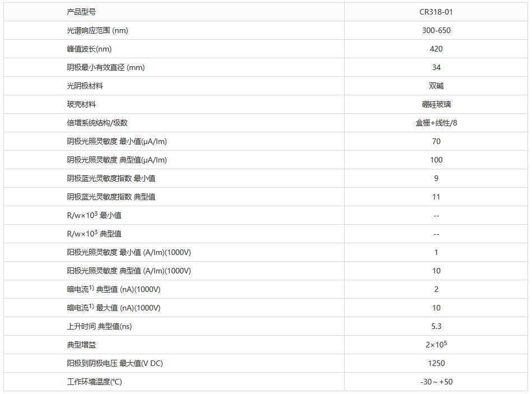The width and height of the screenshot is (532, 394).
Task: Click the 阴极光照灵敏度 最小值 row label
Action: 117,141
